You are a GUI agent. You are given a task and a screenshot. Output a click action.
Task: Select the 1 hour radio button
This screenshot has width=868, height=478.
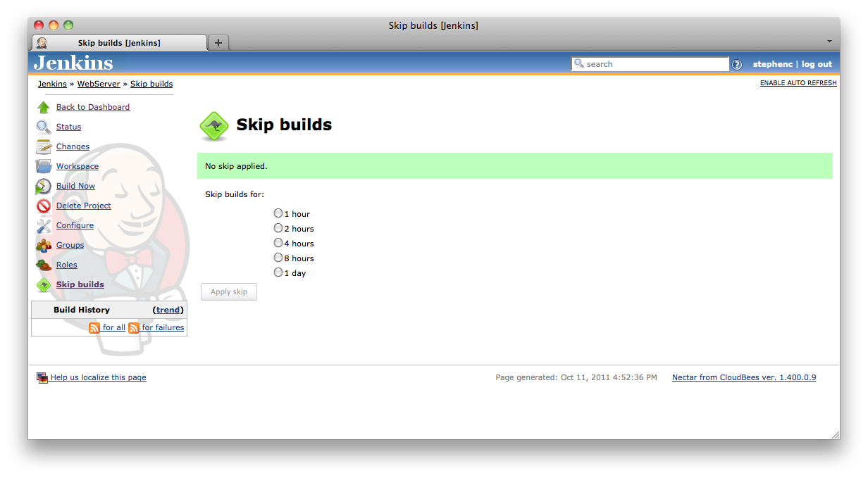[278, 213]
